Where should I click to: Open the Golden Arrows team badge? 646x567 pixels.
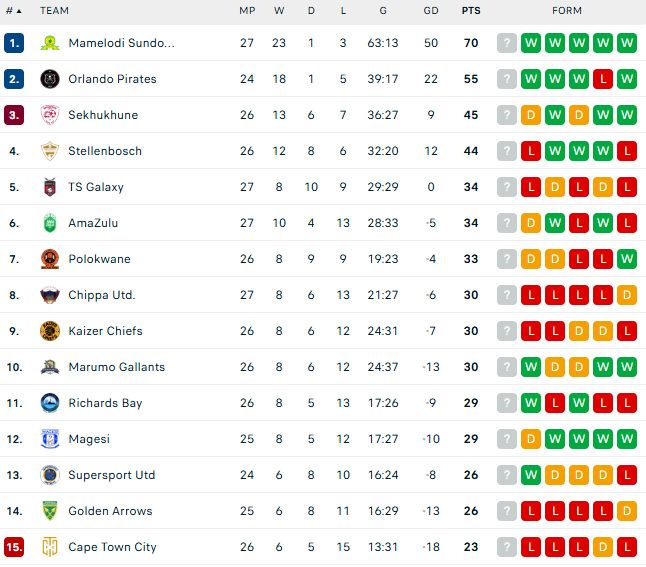point(50,511)
